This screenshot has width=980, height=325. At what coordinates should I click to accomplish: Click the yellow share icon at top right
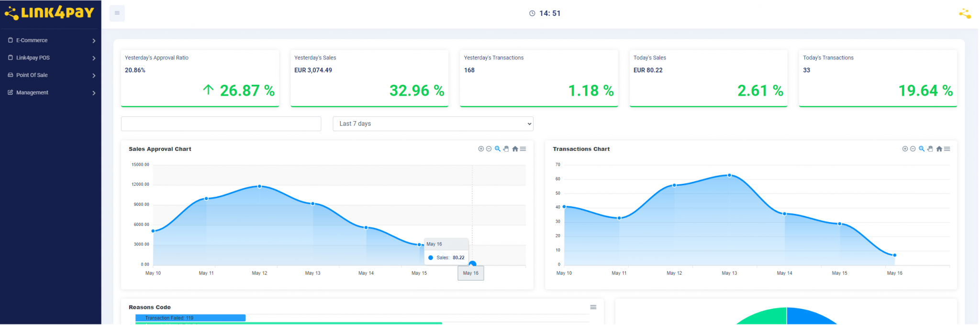click(x=965, y=14)
